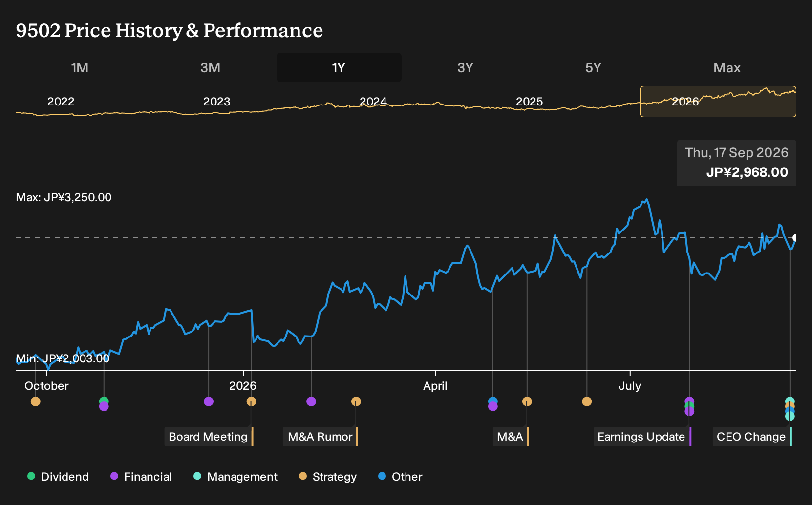
Task: Click the current price point on chart
Action: click(x=795, y=238)
